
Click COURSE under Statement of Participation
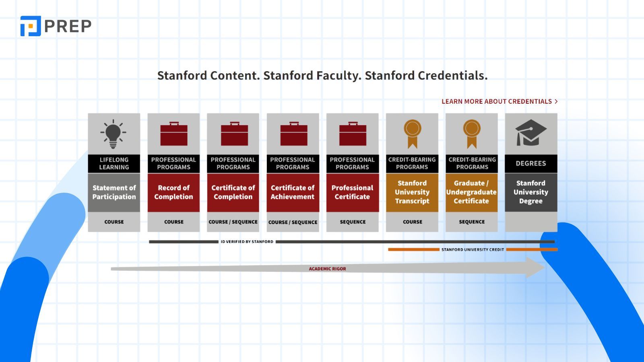click(x=114, y=222)
